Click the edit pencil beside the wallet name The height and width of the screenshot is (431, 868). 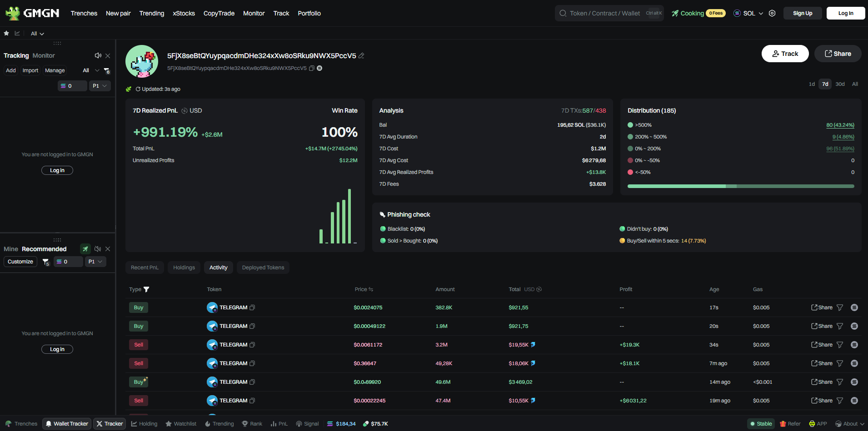point(361,55)
